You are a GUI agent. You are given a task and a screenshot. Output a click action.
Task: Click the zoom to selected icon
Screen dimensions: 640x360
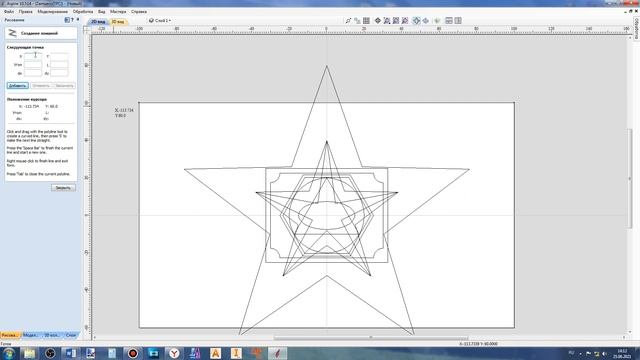405,20
